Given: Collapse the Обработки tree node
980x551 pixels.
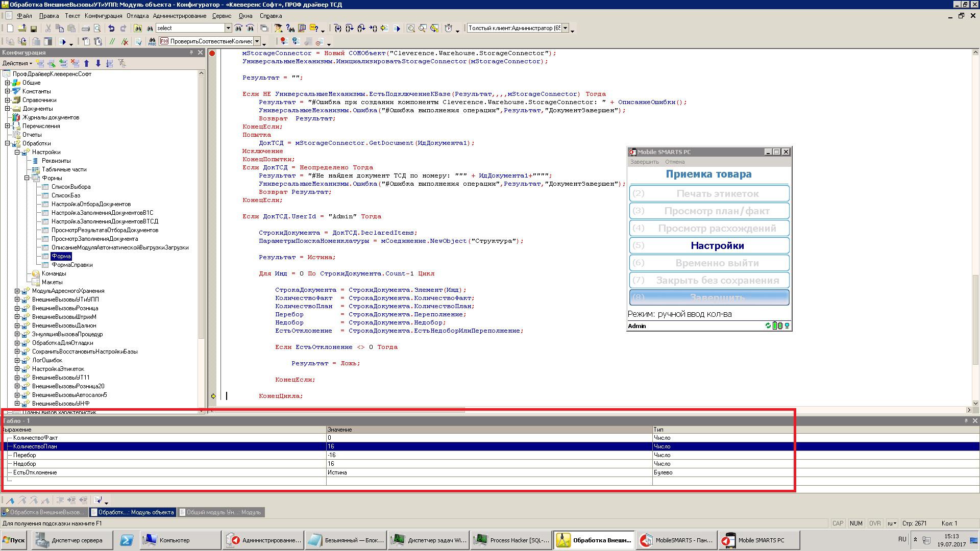Looking at the screenshot, I should pos(8,143).
